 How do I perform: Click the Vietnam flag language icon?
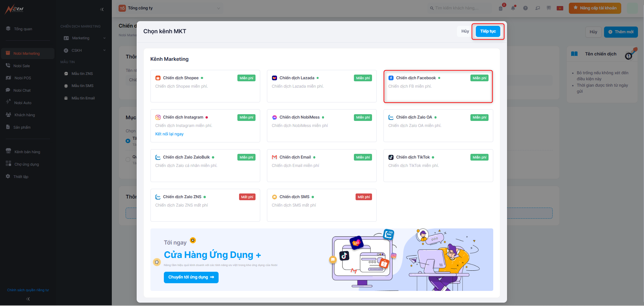pyautogui.click(x=560, y=8)
